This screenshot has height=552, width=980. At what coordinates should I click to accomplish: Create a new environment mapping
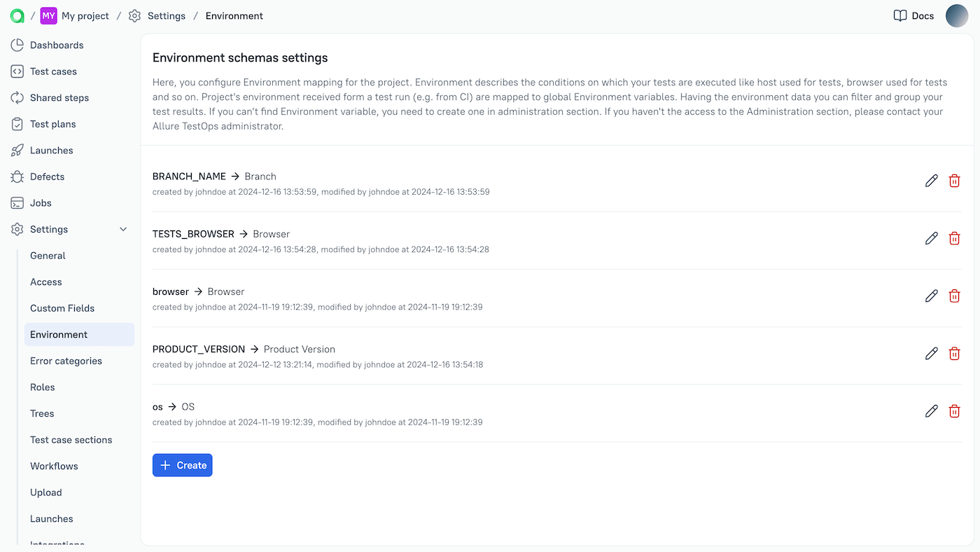(x=182, y=464)
